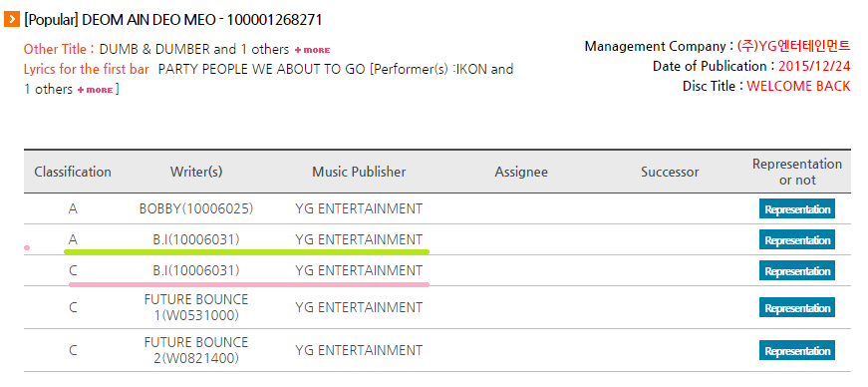The width and height of the screenshot is (868, 387).
Task: Click the Representation button for FUTURE BOUNCE 1
Action: coord(796,308)
